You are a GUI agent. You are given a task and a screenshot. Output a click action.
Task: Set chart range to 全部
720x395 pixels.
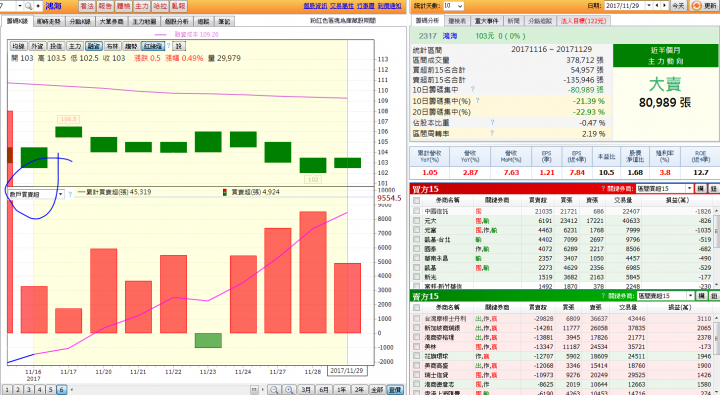(x=377, y=389)
